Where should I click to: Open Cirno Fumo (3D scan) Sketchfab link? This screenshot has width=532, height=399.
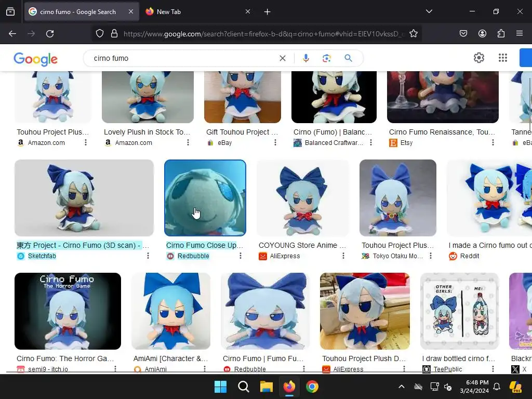(83, 245)
